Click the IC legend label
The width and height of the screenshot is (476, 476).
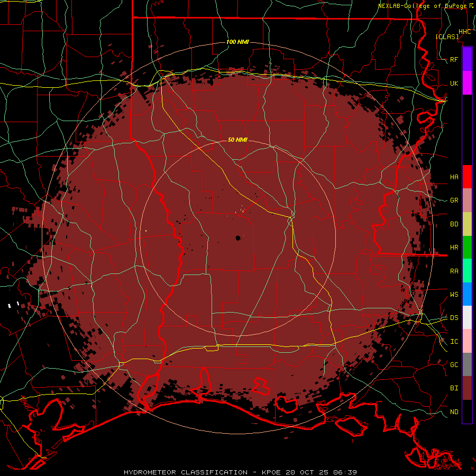tap(454, 342)
